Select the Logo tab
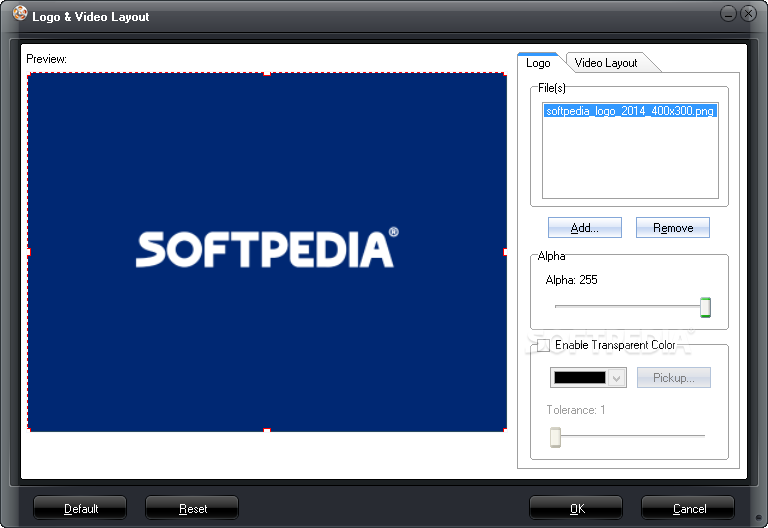This screenshot has width=768, height=528. point(538,63)
